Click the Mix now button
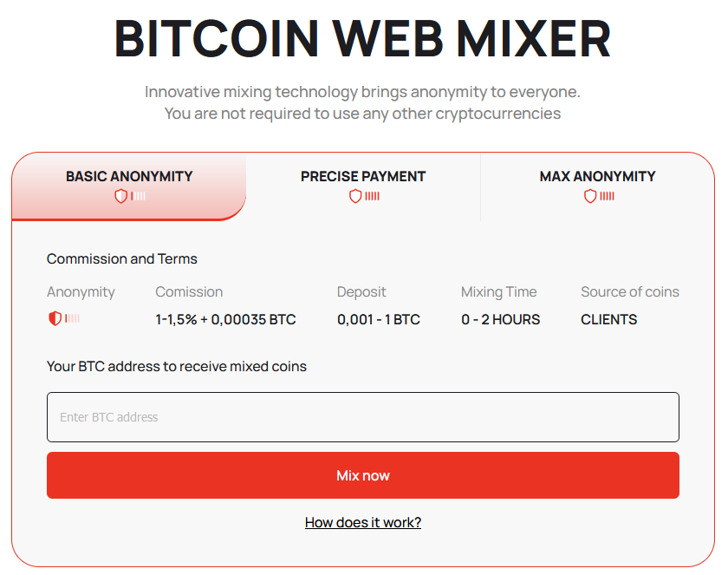This screenshot has width=728, height=575. [x=363, y=475]
